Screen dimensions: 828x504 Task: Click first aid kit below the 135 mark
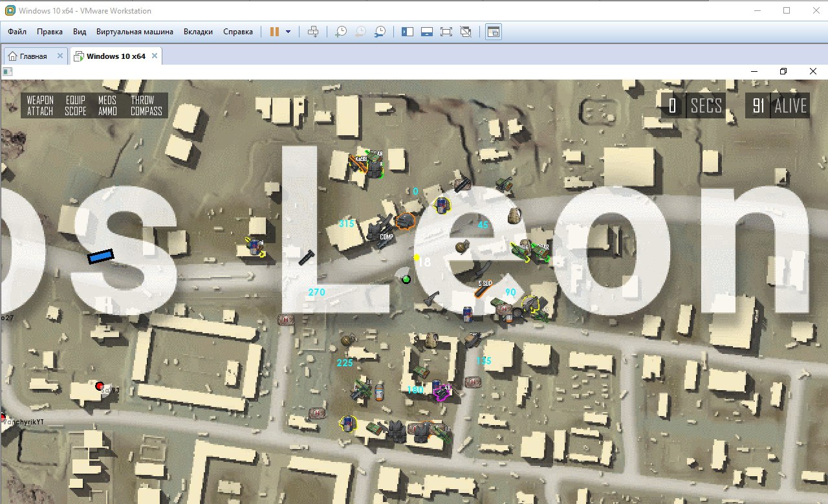click(x=472, y=382)
